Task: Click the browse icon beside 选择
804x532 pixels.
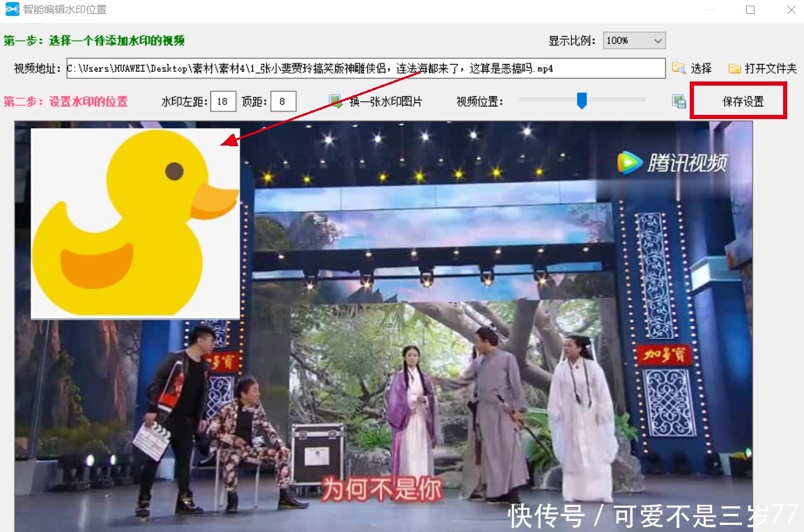Action: 678,68
